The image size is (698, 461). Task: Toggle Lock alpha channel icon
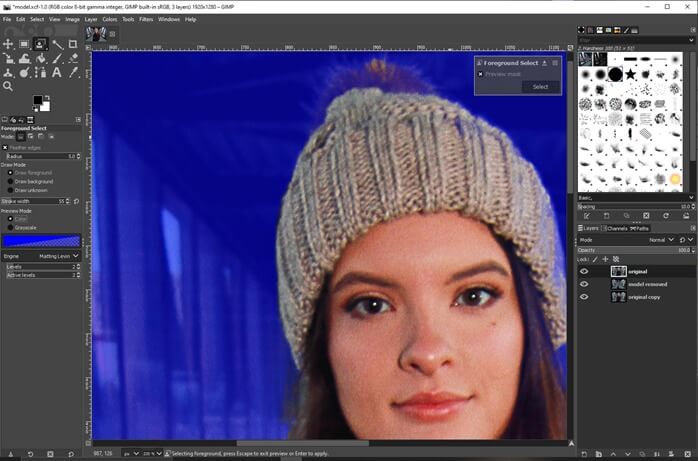(616, 259)
